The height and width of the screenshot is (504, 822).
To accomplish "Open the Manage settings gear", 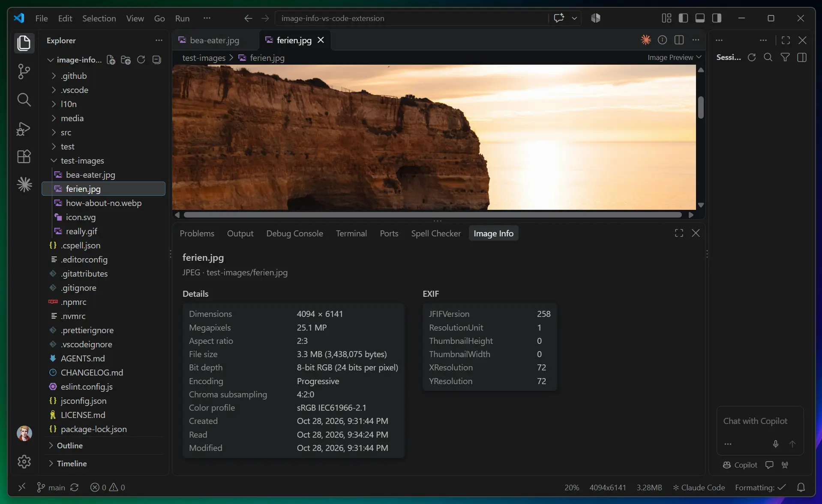I will point(24,461).
